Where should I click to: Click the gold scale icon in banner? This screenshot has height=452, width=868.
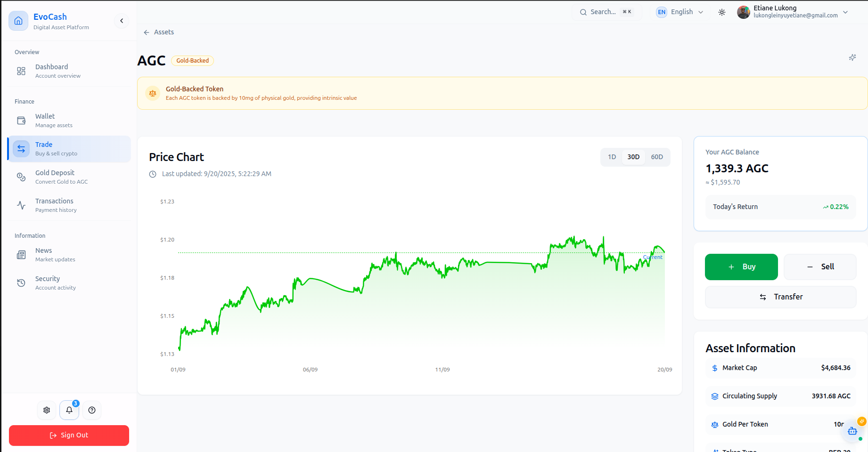(x=153, y=93)
